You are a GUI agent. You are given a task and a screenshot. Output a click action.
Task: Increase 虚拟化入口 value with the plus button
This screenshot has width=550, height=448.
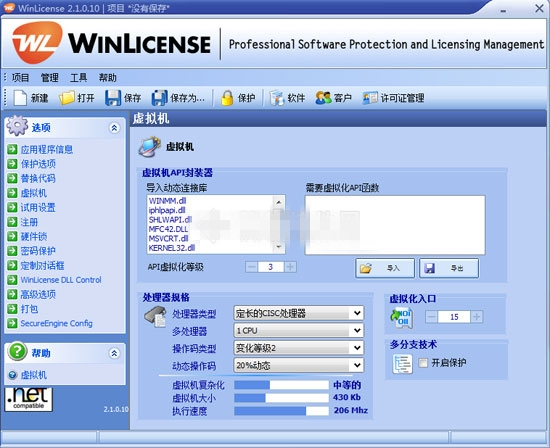476,317
